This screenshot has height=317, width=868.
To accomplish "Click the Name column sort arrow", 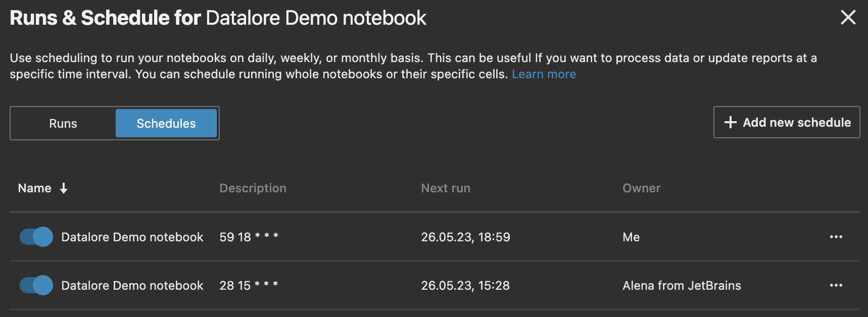I will [63, 188].
